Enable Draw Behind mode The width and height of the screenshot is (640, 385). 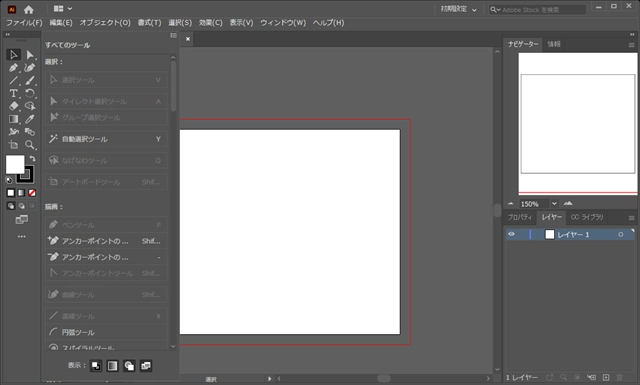(22, 206)
